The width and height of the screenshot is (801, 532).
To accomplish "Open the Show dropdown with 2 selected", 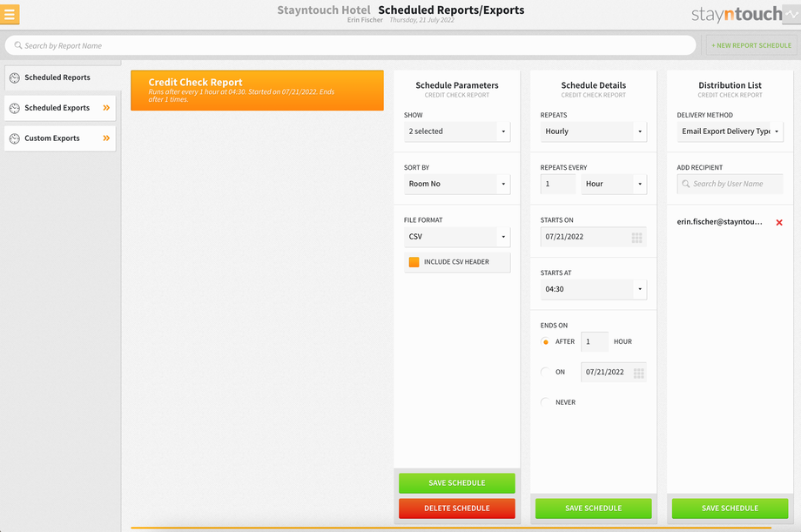I will pyautogui.click(x=457, y=131).
